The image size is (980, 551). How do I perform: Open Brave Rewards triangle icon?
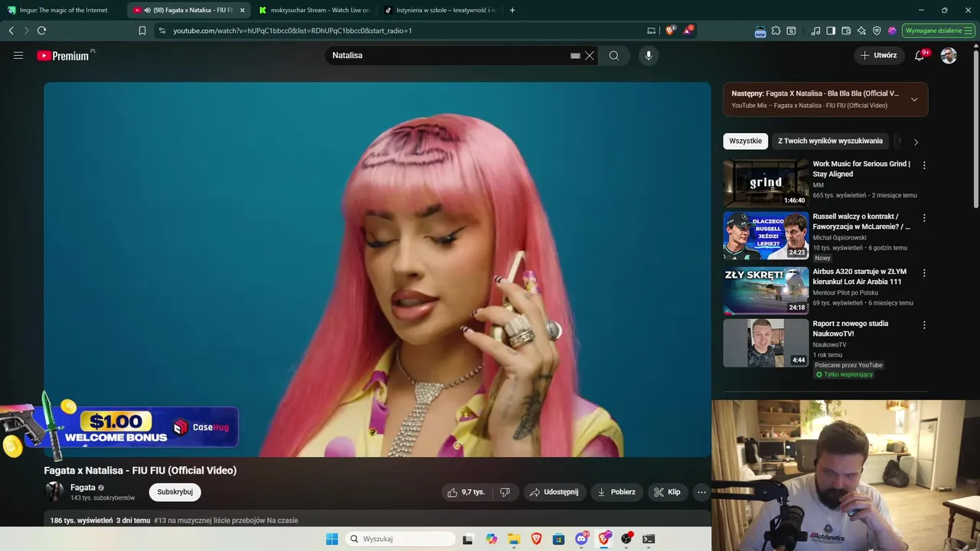pyautogui.click(x=688, y=31)
